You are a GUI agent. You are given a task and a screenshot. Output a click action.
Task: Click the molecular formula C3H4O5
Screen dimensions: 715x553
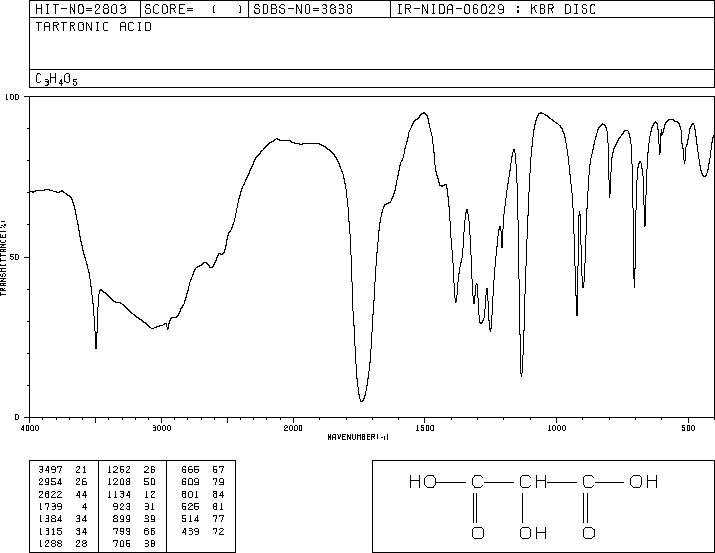(x=56, y=79)
